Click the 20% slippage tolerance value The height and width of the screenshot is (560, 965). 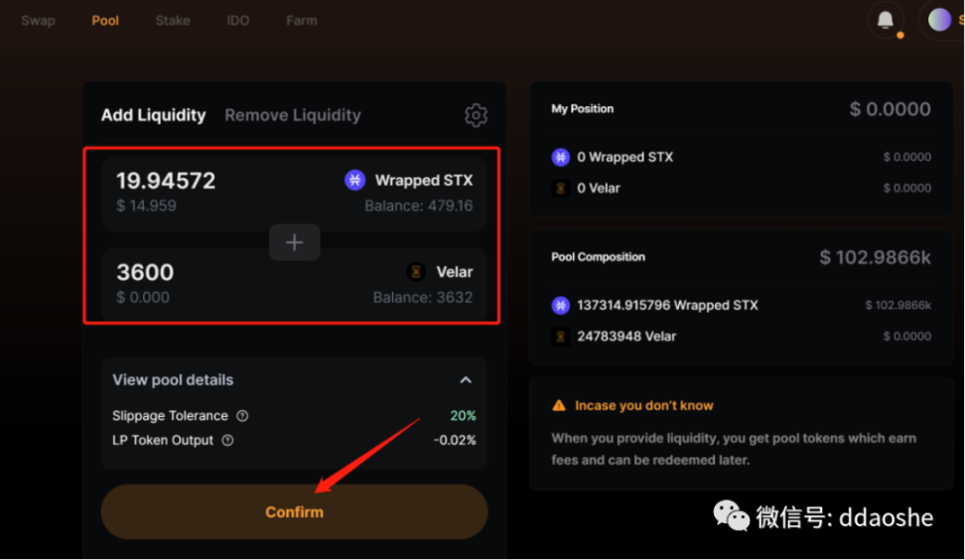463,416
